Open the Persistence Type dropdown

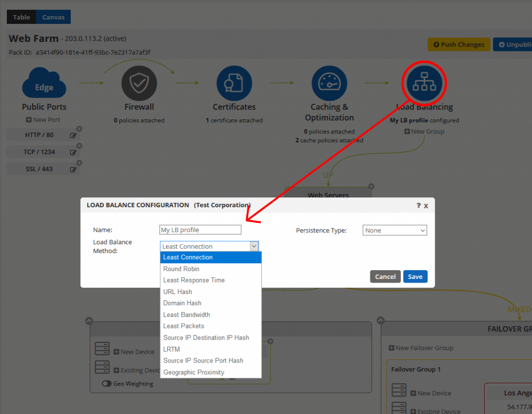click(x=395, y=230)
